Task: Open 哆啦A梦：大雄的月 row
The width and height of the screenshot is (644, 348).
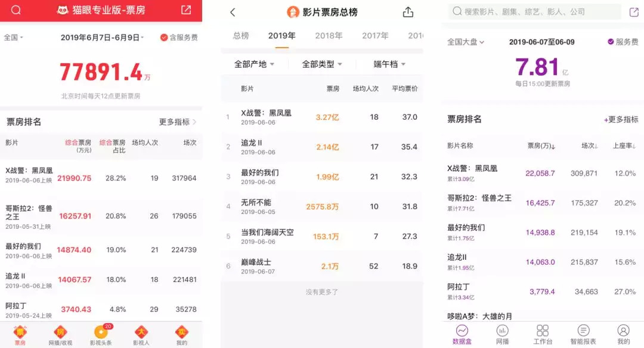Action: (x=543, y=316)
